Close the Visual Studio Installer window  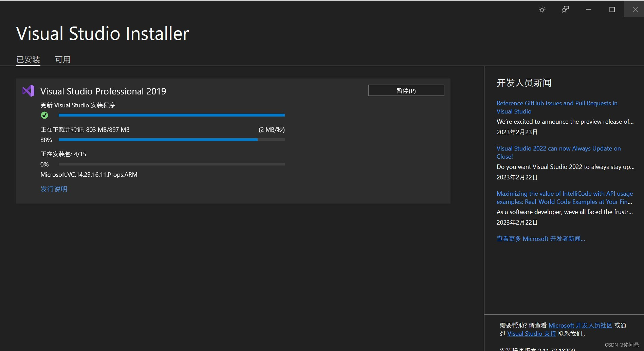pyautogui.click(x=635, y=10)
